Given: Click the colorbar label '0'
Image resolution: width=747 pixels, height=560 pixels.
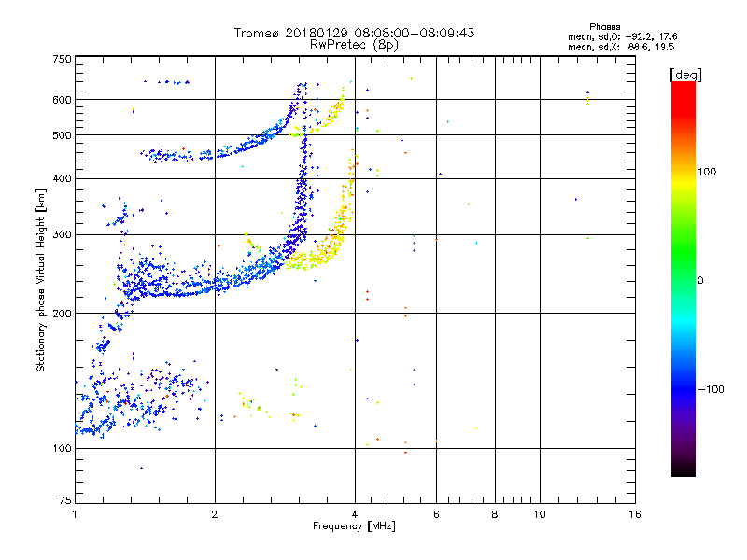Looking at the screenshot, I should point(700,281).
